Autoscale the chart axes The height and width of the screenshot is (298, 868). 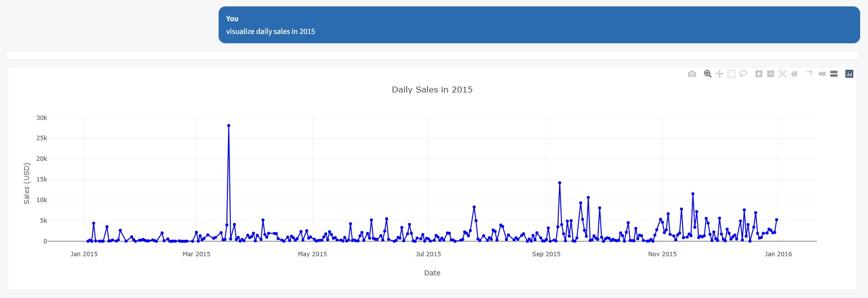[x=783, y=74]
